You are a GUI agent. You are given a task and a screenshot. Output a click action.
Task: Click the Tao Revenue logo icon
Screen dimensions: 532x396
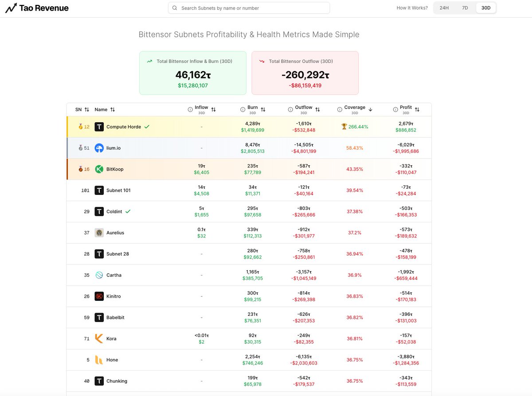11,8
